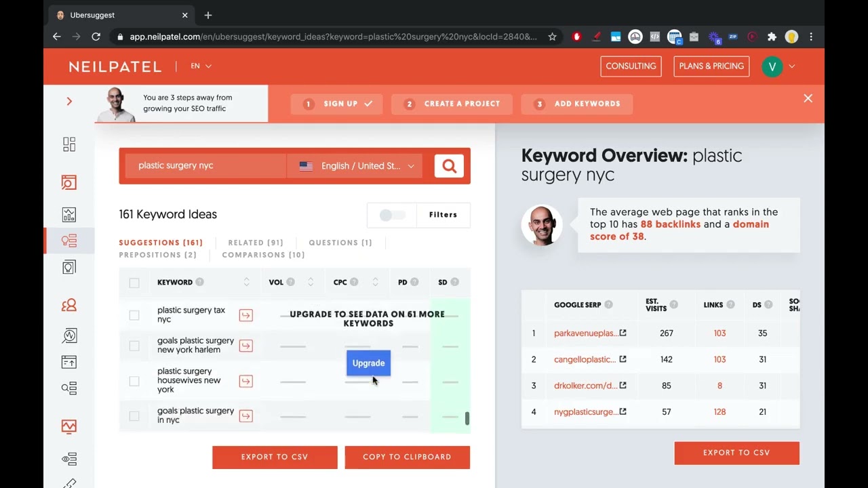Click the help icon next to SD column
This screenshot has width=868, height=488.
click(x=454, y=282)
